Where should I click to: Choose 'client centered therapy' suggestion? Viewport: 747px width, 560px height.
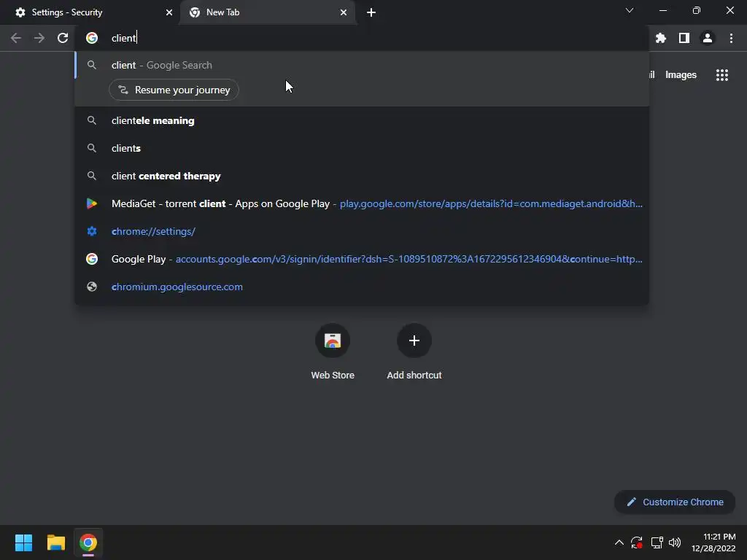(362, 176)
